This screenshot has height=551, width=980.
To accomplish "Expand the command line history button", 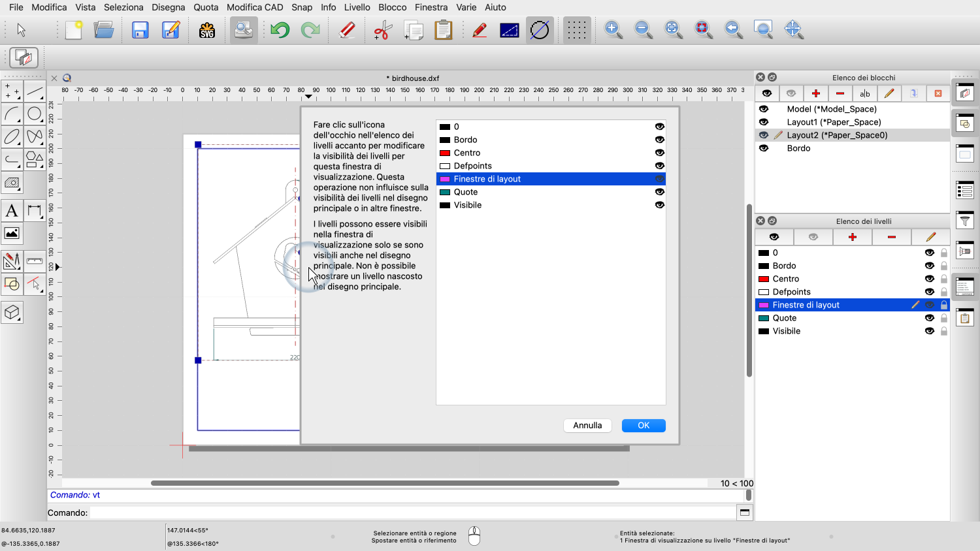I will click(744, 512).
